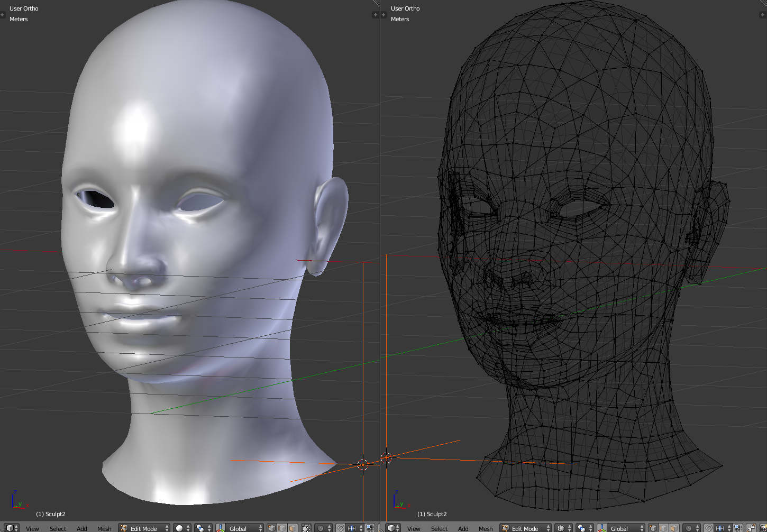Open Edit Mode selector in left viewport
767x532 pixels.
(x=144, y=528)
